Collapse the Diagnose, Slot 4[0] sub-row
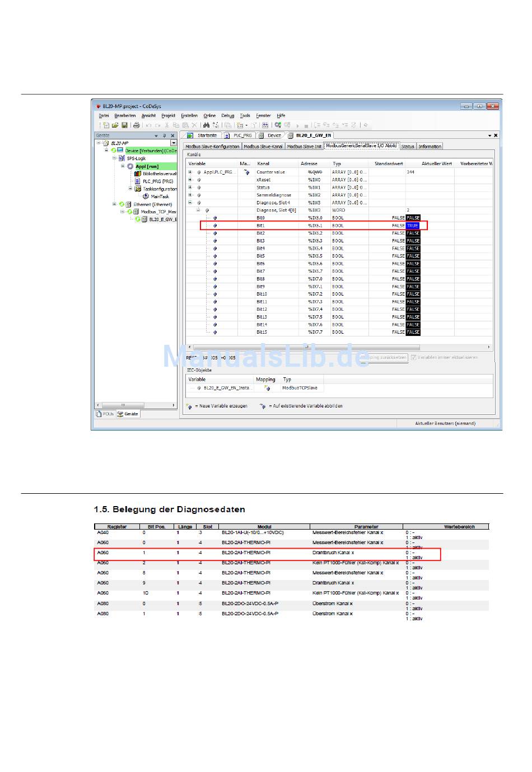 [198, 210]
